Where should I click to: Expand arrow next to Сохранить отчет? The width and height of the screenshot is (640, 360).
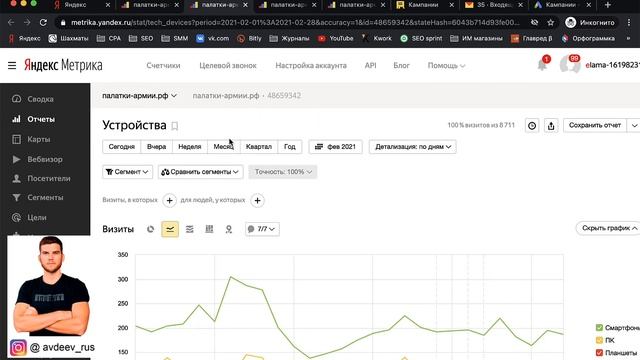(634, 125)
